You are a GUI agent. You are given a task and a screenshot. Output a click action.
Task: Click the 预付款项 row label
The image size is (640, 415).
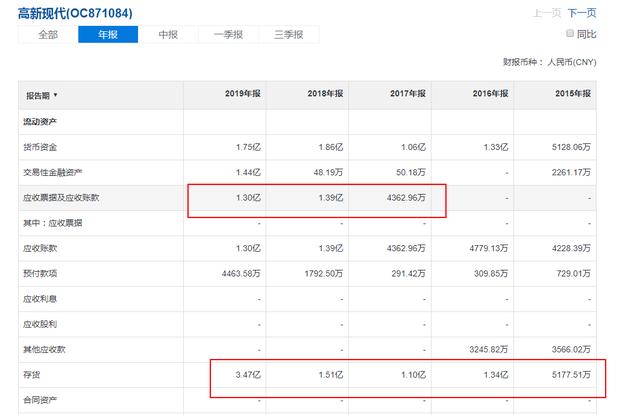point(40,273)
